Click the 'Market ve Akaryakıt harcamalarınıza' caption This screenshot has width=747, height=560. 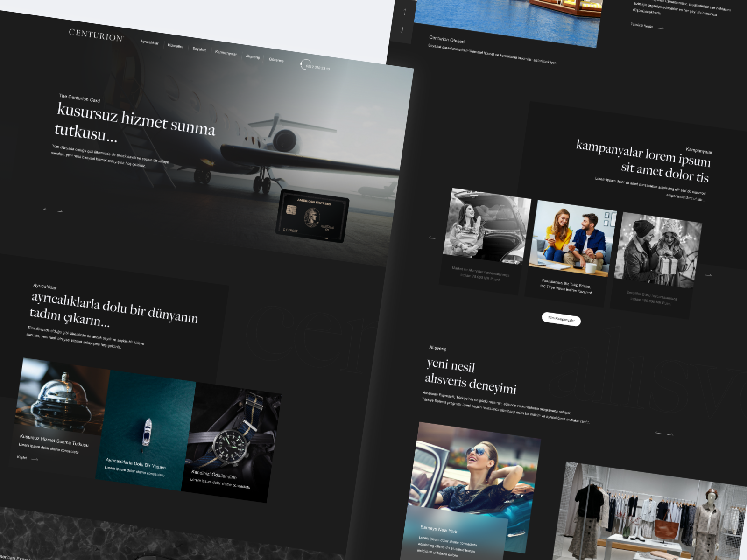[x=481, y=271]
